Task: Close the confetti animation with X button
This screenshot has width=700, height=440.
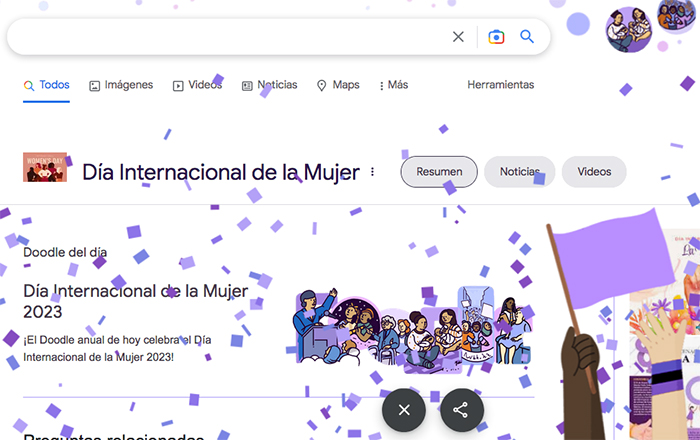Action: (404, 410)
